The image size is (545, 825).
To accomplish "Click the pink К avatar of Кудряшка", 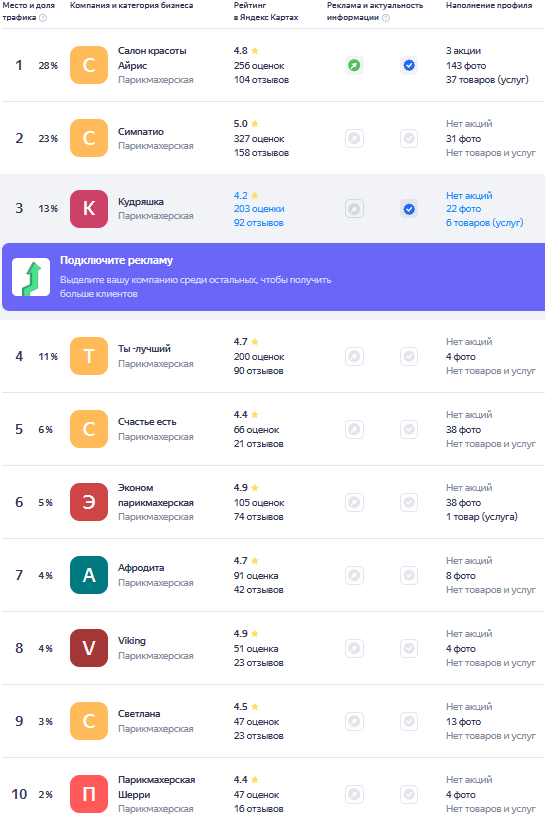I will 89,209.
